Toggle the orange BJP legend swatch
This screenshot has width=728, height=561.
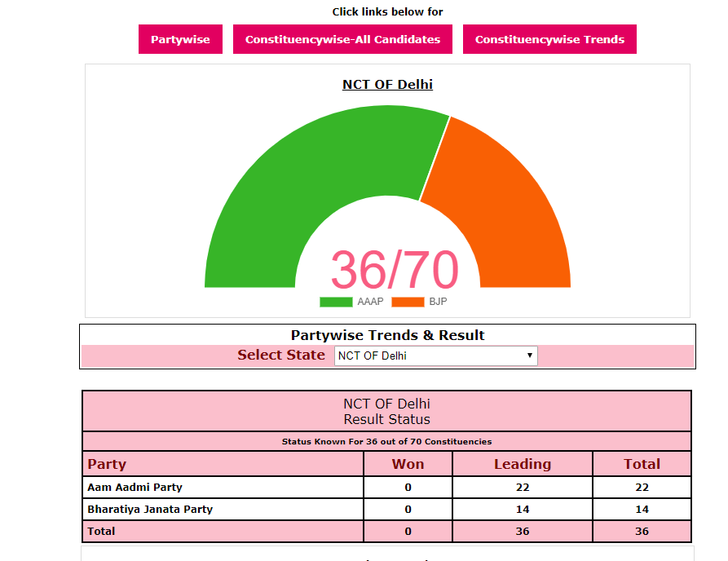coord(408,302)
